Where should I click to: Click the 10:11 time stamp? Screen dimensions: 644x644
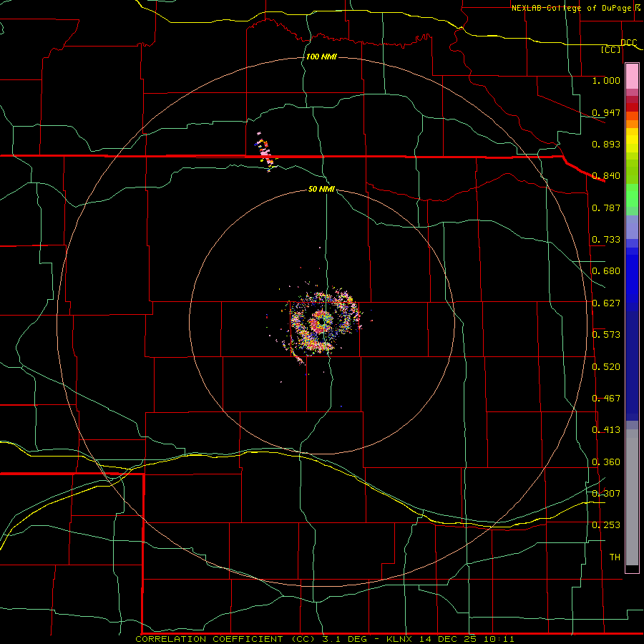(x=499, y=639)
